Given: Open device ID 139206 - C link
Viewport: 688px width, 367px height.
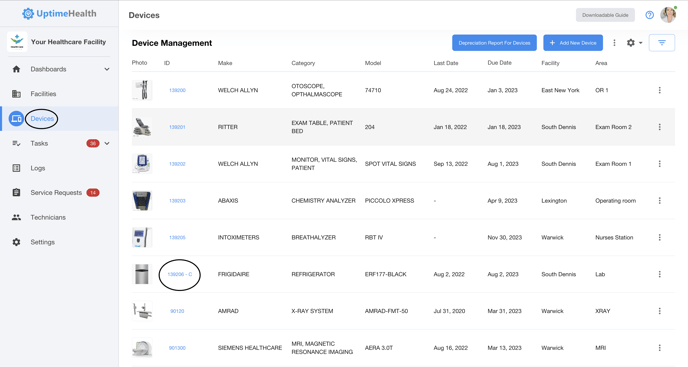Looking at the screenshot, I should coord(180,274).
